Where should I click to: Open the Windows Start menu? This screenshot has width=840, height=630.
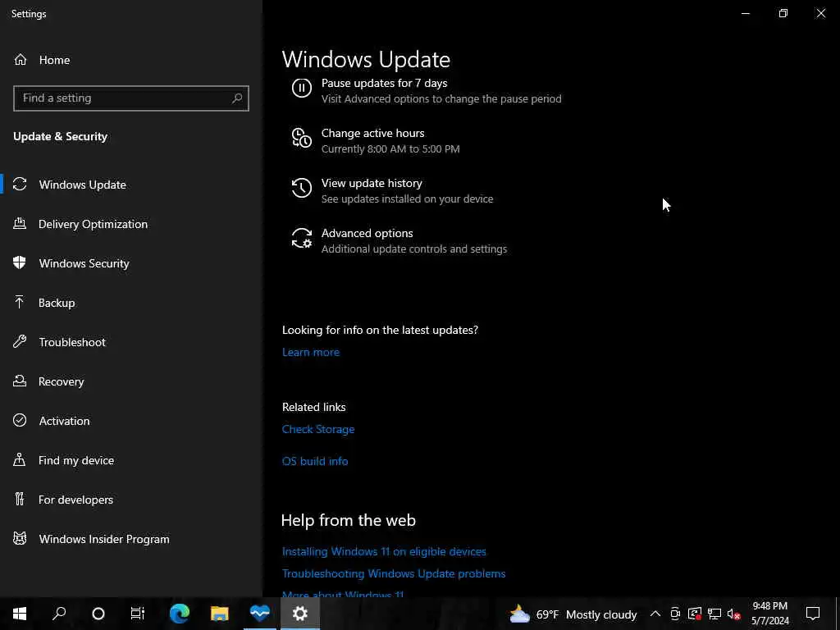point(20,614)
